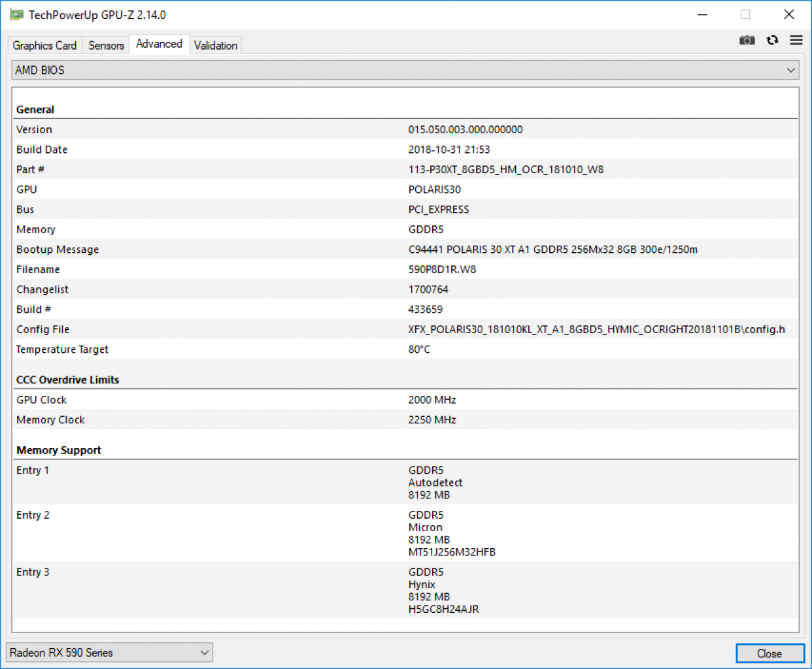The width and height of the screenshot is (812, 669).
Task: Select Build # value 433659
Action: [426, 309]
